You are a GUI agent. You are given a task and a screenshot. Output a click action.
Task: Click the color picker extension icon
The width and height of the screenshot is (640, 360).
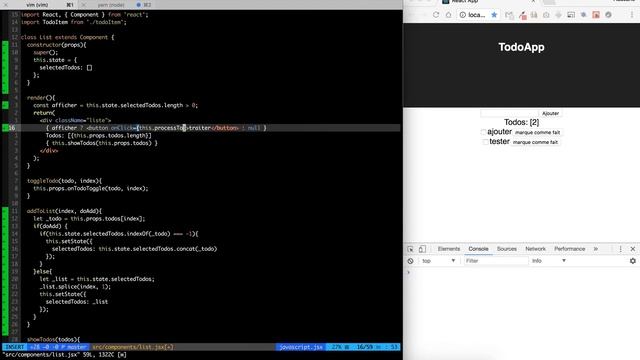[522, 15]
